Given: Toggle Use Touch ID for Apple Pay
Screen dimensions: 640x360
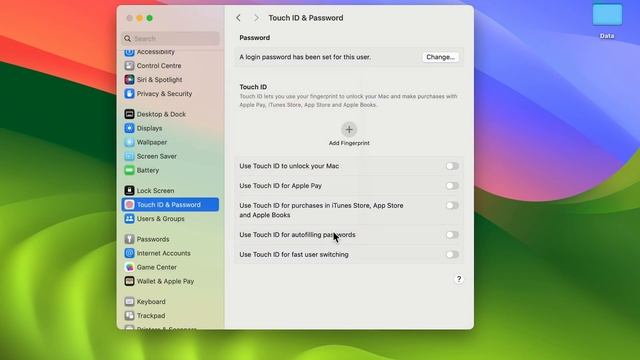Looking at the screenshot, I should coord(452,186).
